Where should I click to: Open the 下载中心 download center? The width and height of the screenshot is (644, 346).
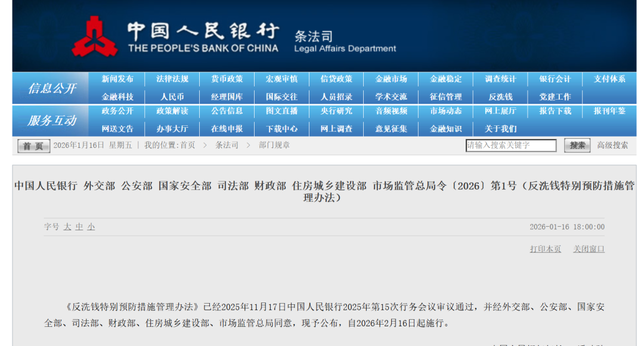tap(281, 129)
